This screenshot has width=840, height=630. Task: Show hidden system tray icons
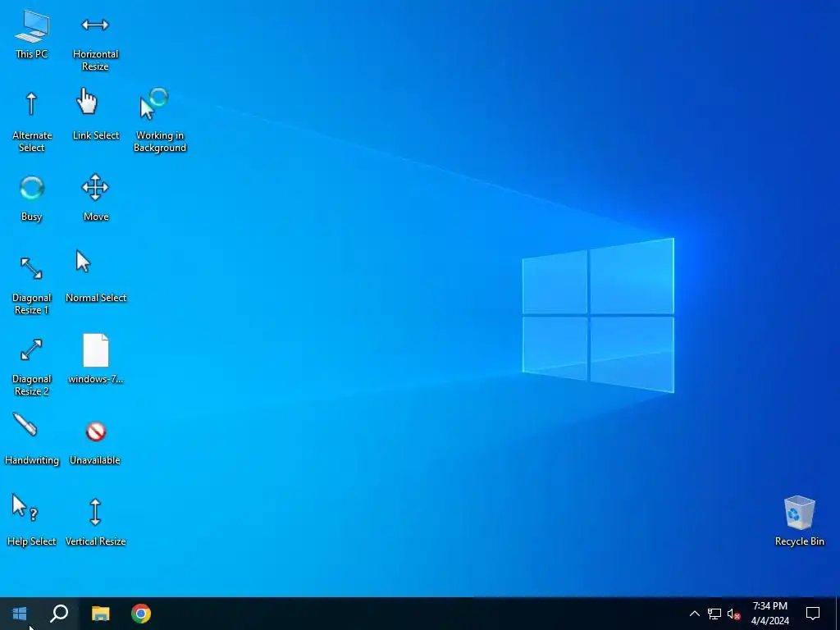tap(694, 614)
